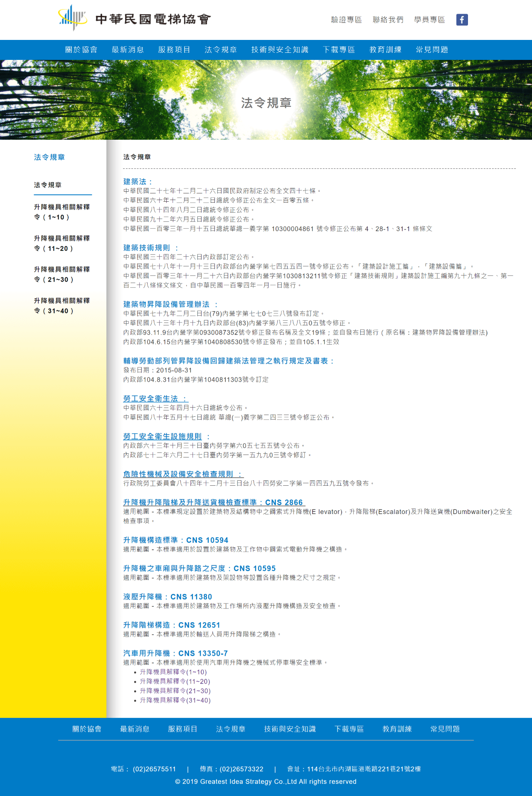This screenshot has height=796, width=532.
Task: Select 教育訓練 in the top navigation bar
Action: pyautogui.click(x=386, y=49)
